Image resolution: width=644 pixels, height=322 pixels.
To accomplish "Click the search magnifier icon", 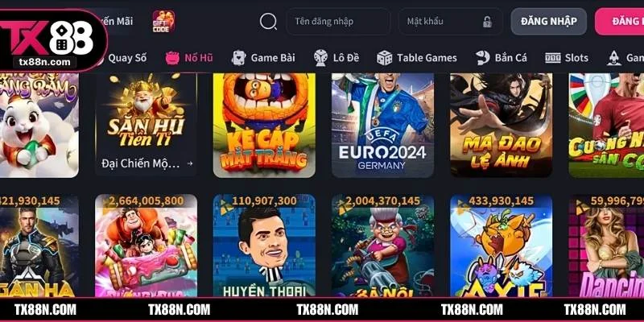I will pos(268,22).
